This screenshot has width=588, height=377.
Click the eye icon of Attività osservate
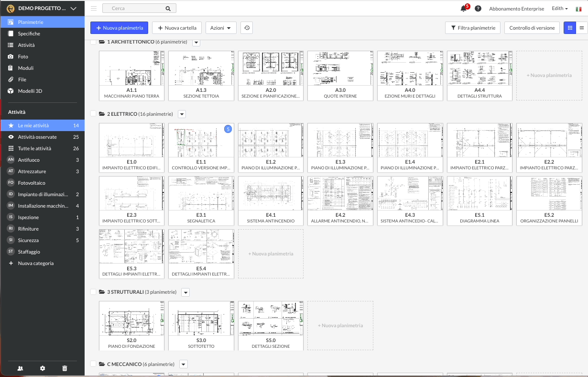point(11,137)
